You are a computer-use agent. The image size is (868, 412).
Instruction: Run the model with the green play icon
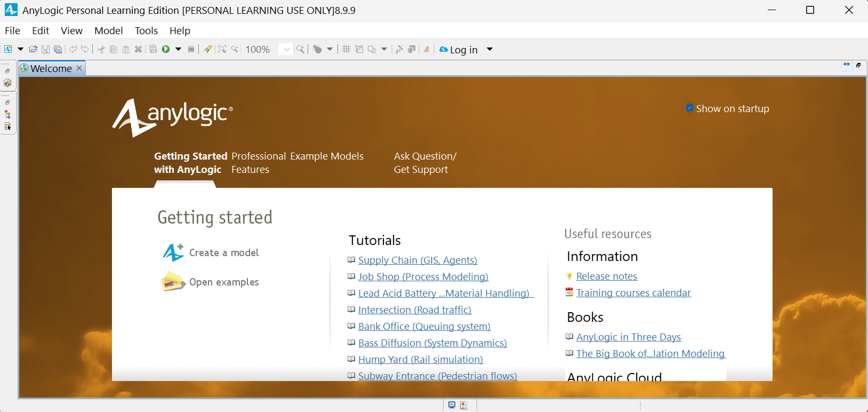166,49
